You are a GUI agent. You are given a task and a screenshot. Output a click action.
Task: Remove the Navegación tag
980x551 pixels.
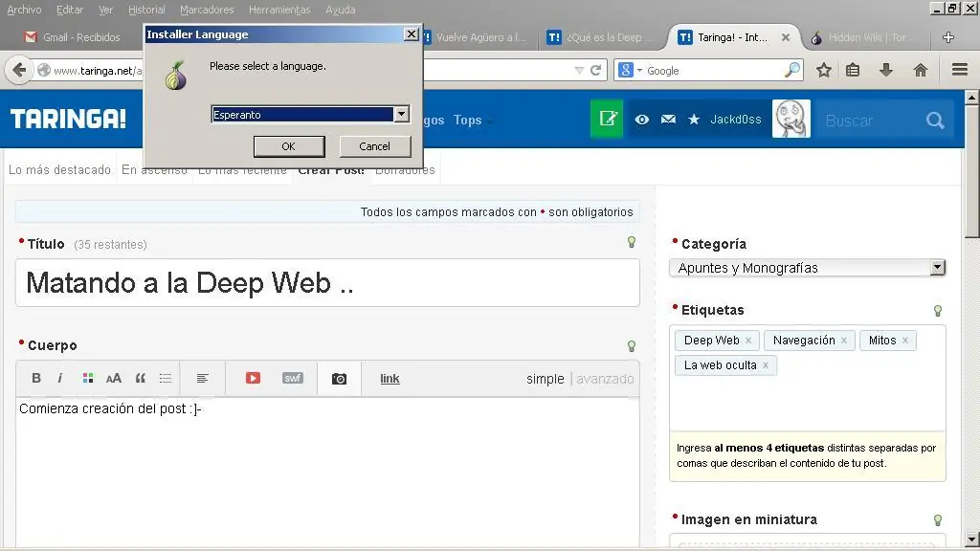pyautogui.click(x=844, y=341)
